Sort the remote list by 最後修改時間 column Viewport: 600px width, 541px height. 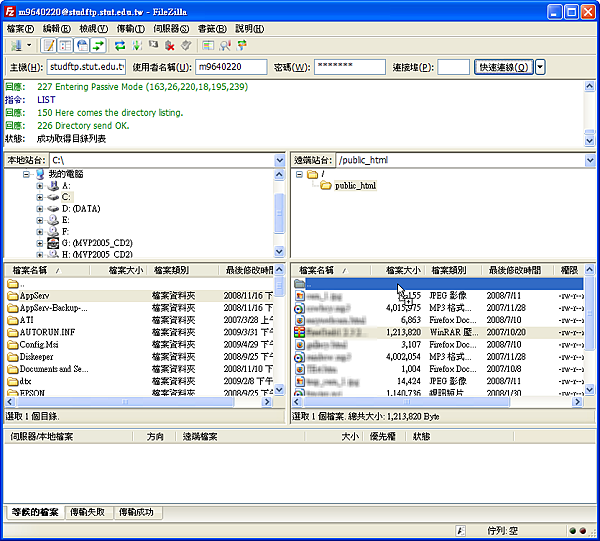(517, 270)
